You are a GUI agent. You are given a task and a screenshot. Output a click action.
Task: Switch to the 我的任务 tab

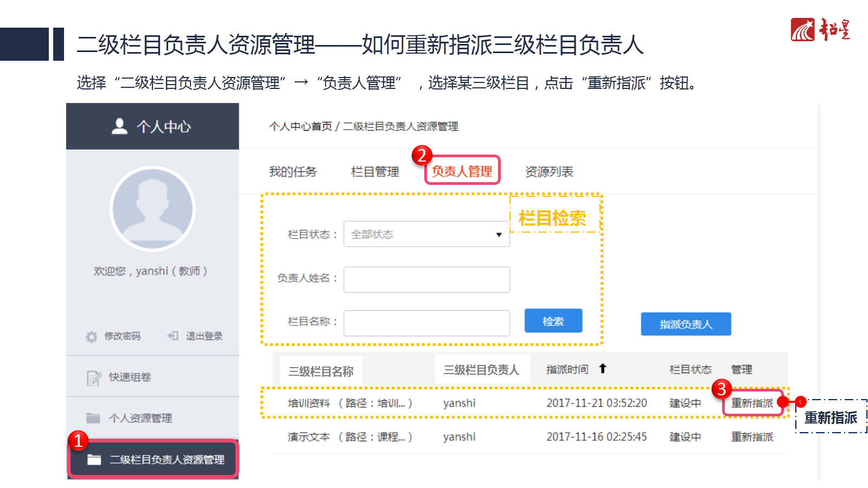point(293,172)
